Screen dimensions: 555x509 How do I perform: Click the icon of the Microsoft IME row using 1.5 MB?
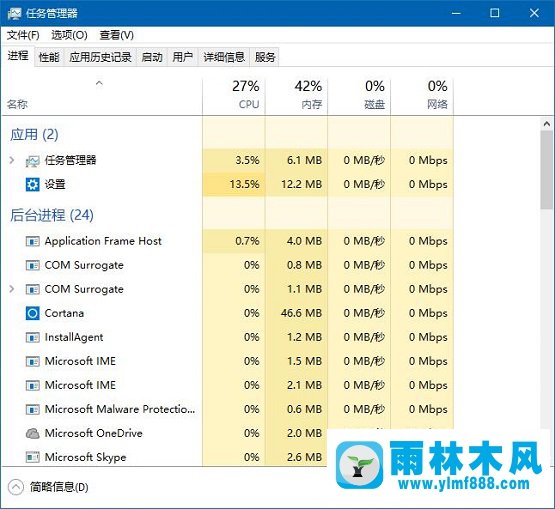click(x=33, y=361)
